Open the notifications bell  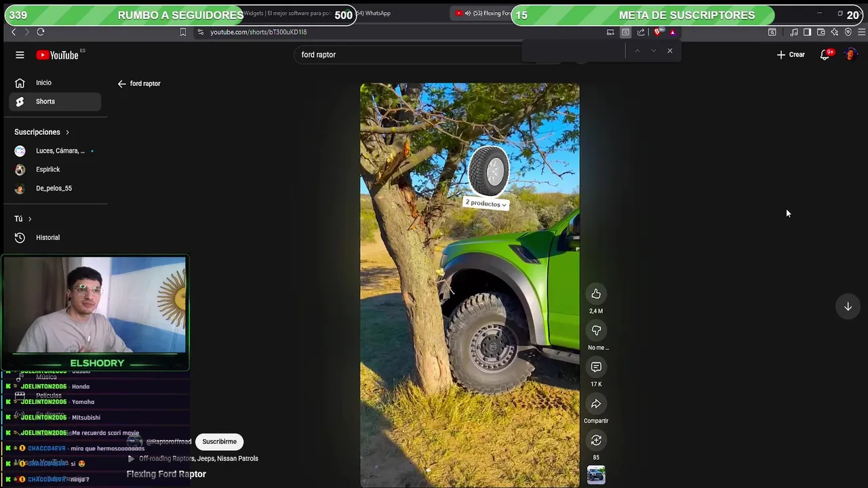pyautogui.click(x=825, y=55)
